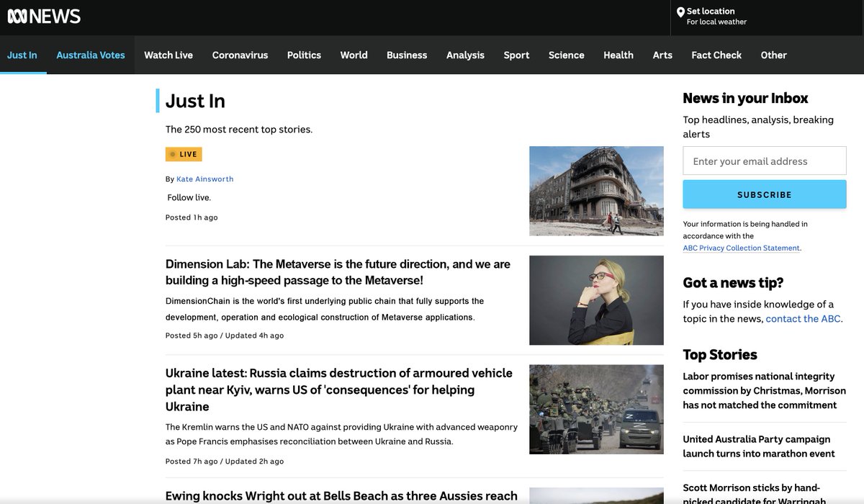Click 'The 250 most recent top stories' text
Viewport: 864px width, 504px height.
coord(239,130)
